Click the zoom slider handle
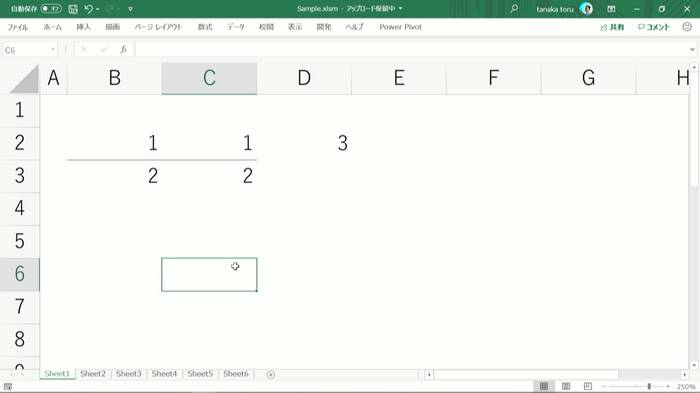Image resolution: width=700 pixels, height=393 pixels. (649, 386)
